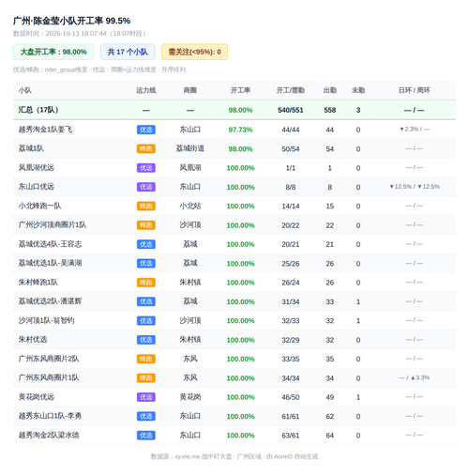The height and width of the screenshot is (476, 469).
Task: Click the 540/551 summary value
Action: click(291, 110)
